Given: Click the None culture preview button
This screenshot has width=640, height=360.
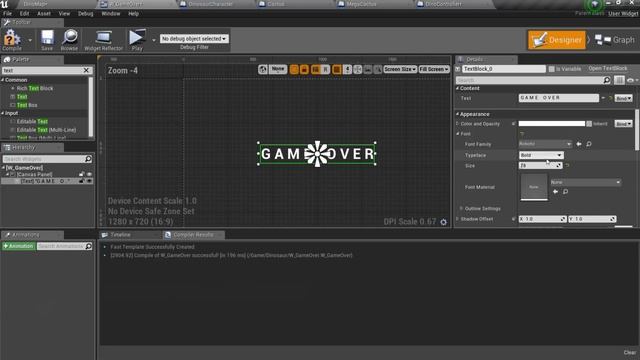Looking at the screenshot, I should [x=278, y=69].
